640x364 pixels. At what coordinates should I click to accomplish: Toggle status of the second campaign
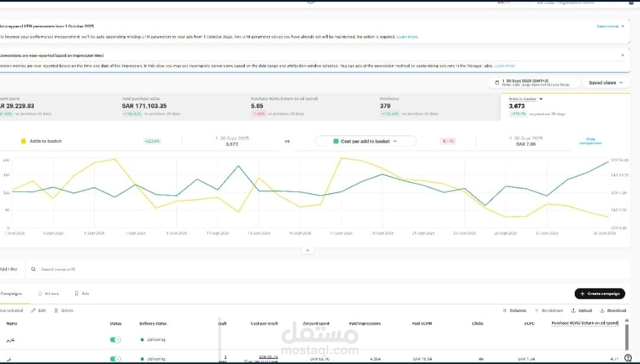(x=116, y=359)
